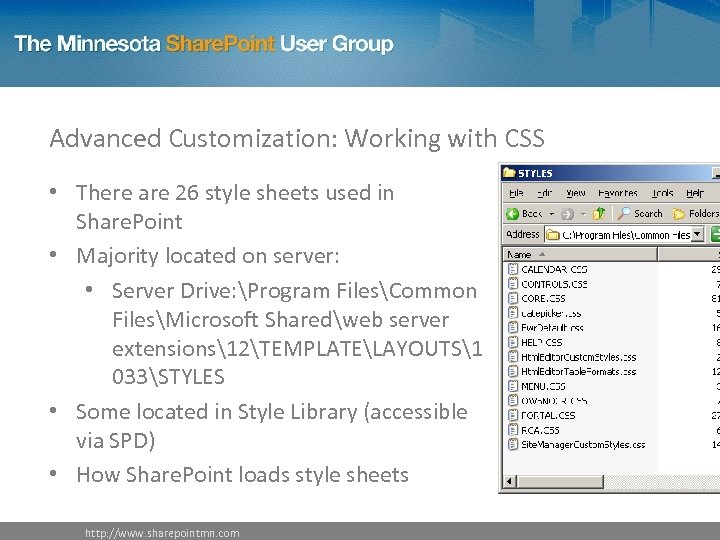Click the MENU.CSS file name

click(543, 387)
